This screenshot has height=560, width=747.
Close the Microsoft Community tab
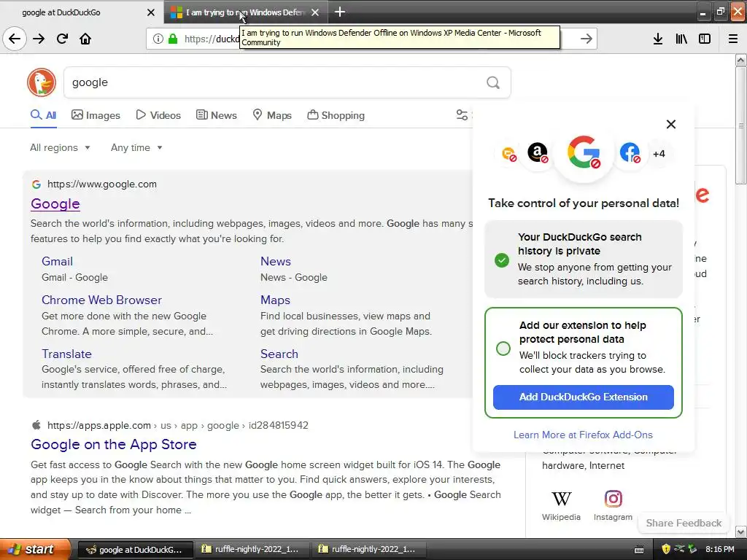[x=315, y=12]
